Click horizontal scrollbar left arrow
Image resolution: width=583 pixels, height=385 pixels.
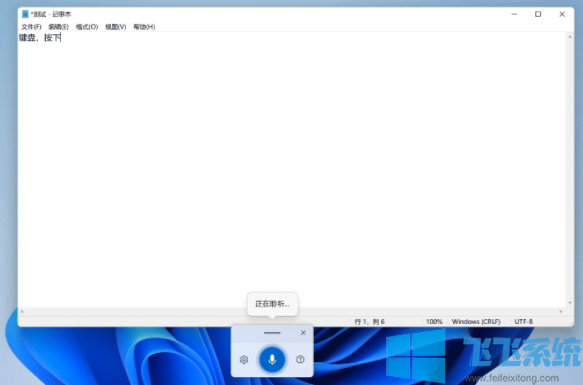tap(22, 311)
